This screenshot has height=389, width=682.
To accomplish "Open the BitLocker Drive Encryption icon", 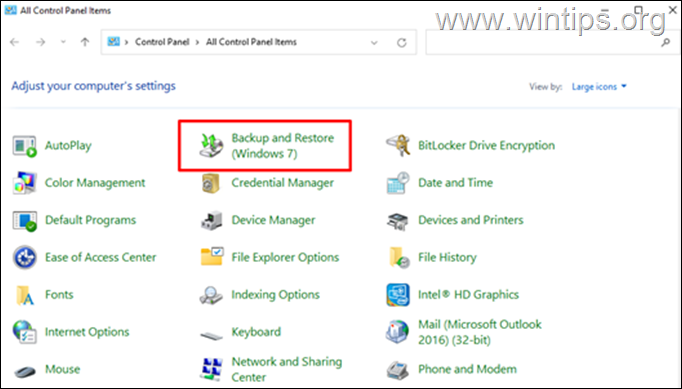I will 398,146.
